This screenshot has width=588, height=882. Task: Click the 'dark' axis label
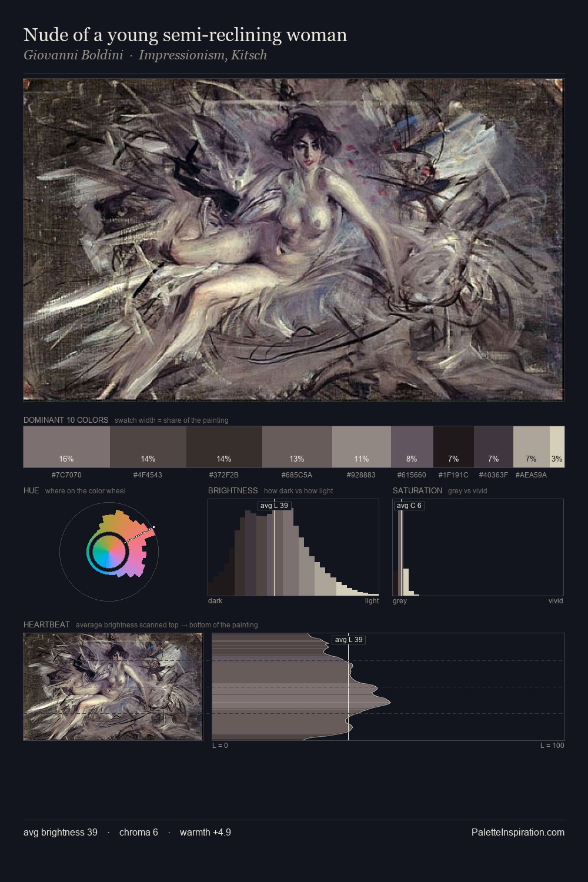(215, 601)
